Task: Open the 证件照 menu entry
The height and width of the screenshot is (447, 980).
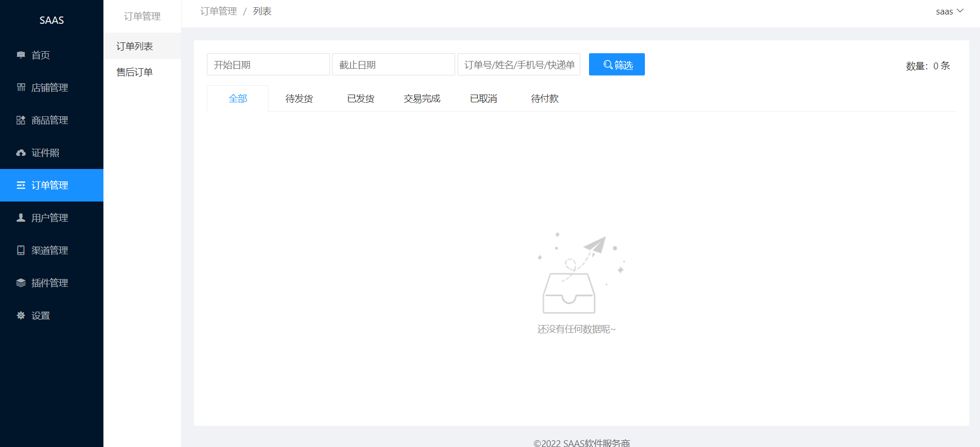Action: [x=52, y=152]
